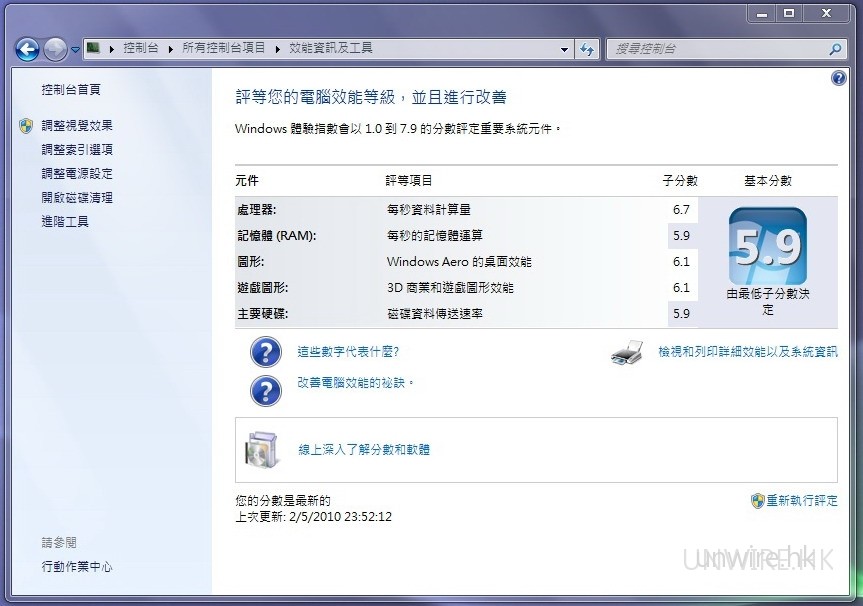Image resolution: width=863 pixels, height=606 pixels.
Task: Open 控制台首頁 link
Action: click(x=71, y=90)
